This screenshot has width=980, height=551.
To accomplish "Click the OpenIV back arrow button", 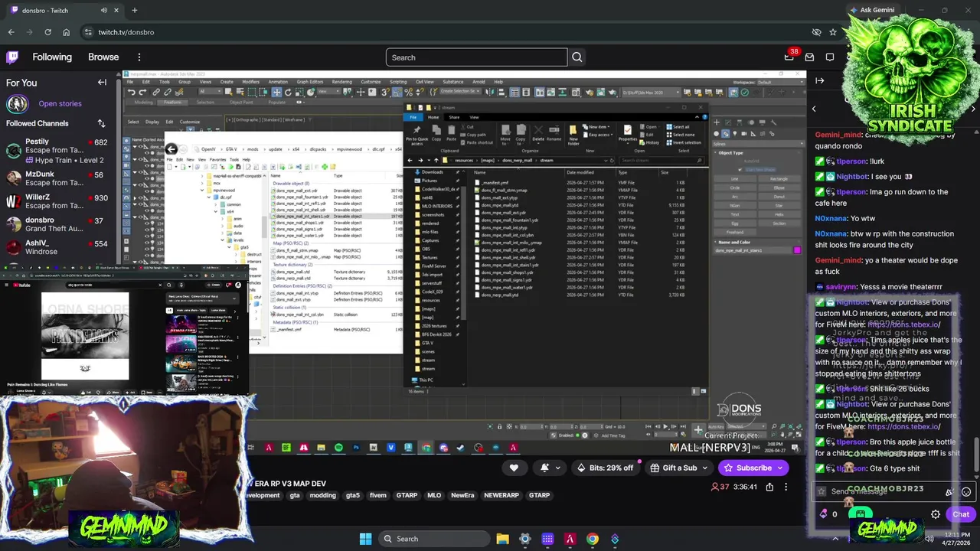I will coord(171,149).
